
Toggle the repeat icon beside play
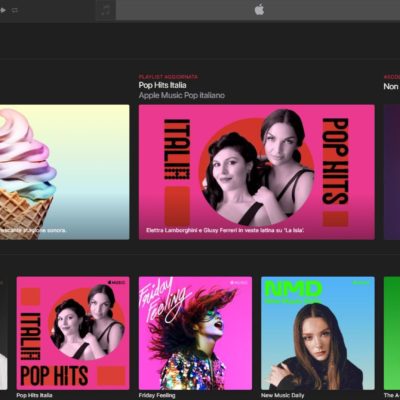(14, 10)
